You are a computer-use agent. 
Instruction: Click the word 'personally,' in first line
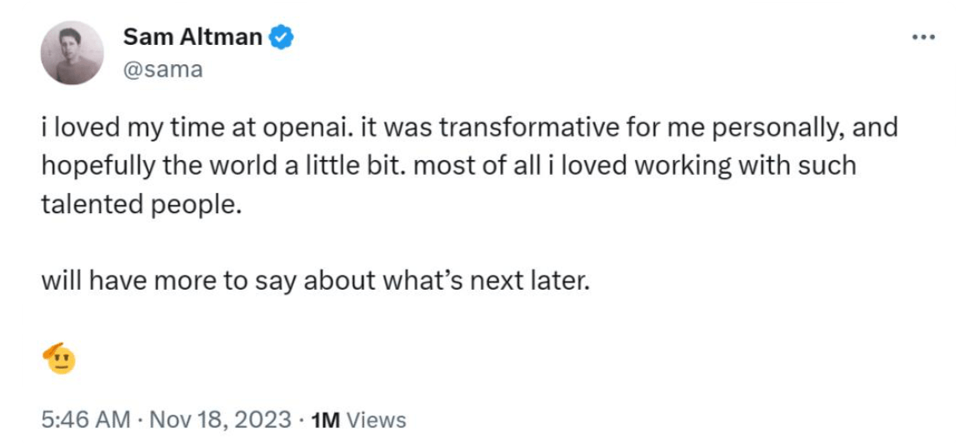pyautogui.click(x=782, y=129)
